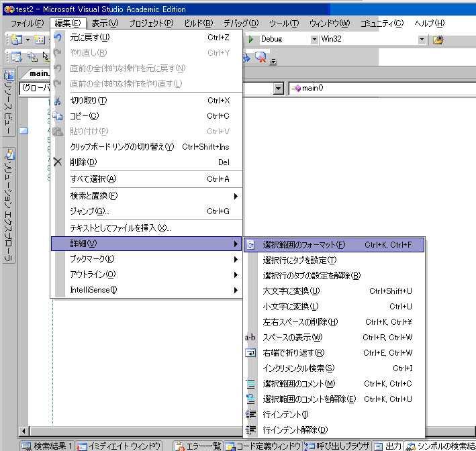Screen dimensions: 476x451
Task: Open the ビルド menu
Action: (x=199, y=23)
